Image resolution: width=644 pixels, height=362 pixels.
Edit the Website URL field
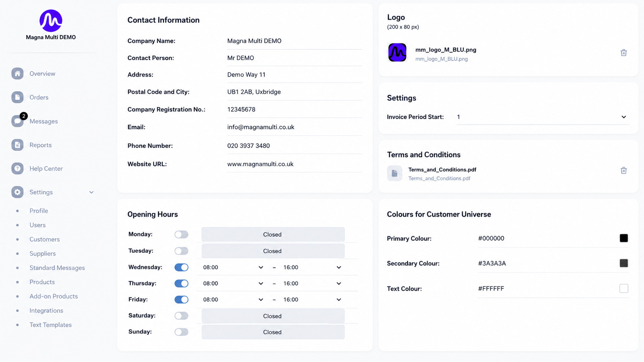pos(294,164)
